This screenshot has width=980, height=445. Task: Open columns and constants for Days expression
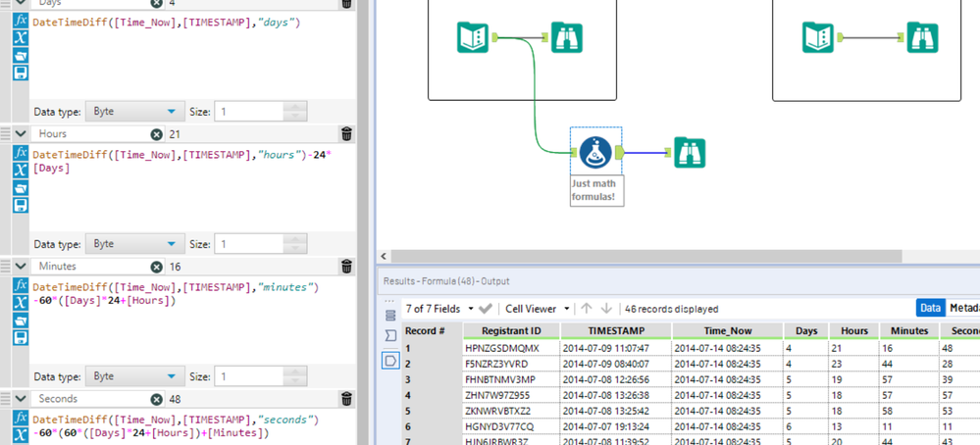coord(21,37)
